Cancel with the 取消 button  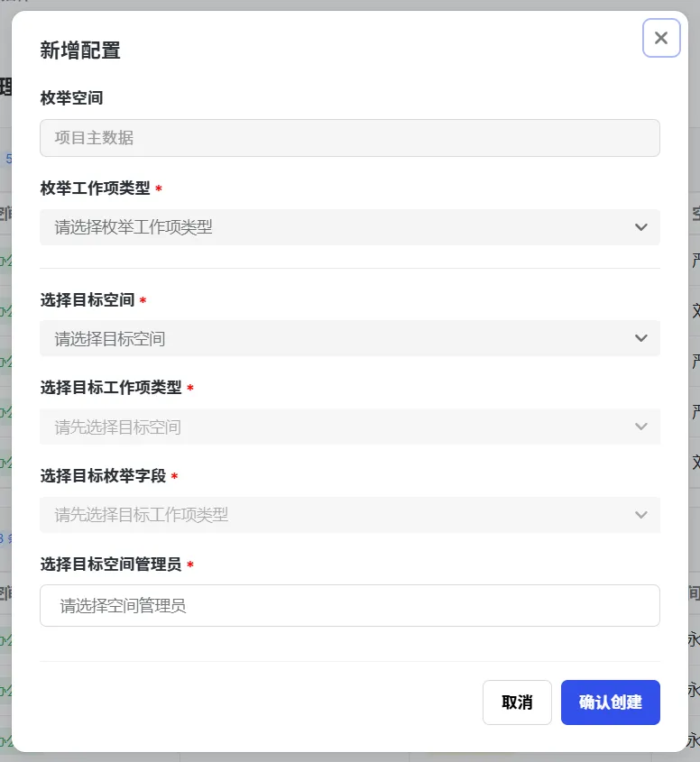(517, 702)
